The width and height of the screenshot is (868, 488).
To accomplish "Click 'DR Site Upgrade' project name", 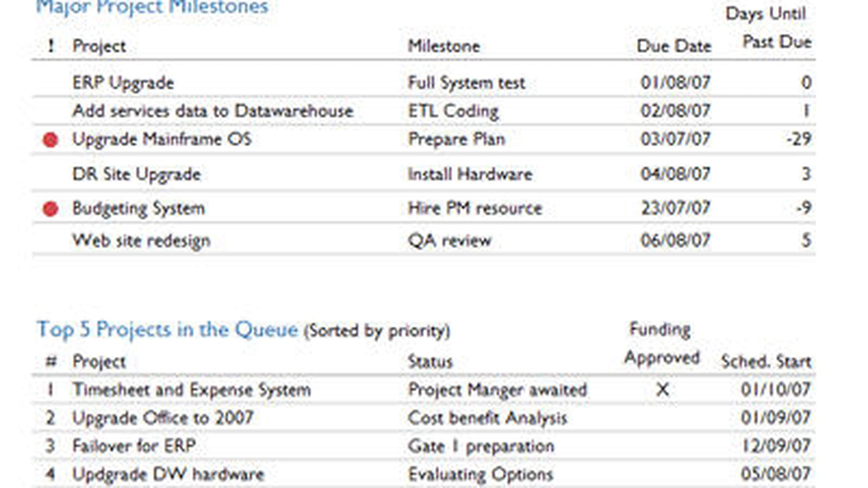I will [136, 174].
